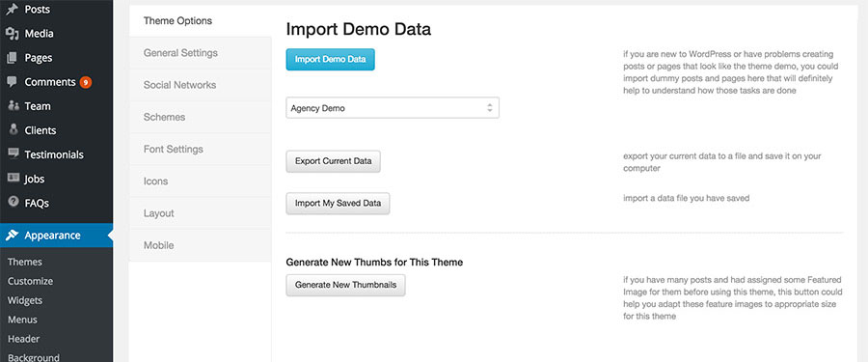Click the FAQs question mark icon

pyautogui.click(x=14, y=203)
